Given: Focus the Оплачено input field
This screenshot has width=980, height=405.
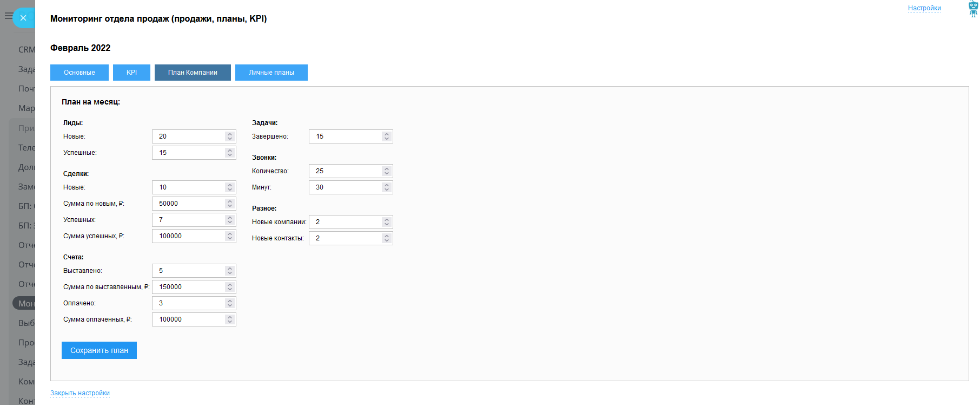Looking at the screenshot, I should click(x=189, y=303).
